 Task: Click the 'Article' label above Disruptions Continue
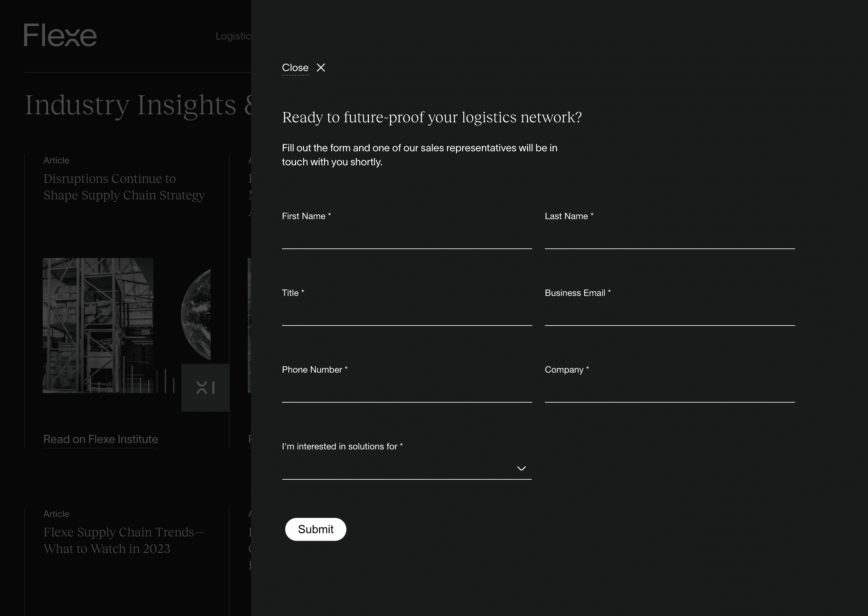pos(56,161)
